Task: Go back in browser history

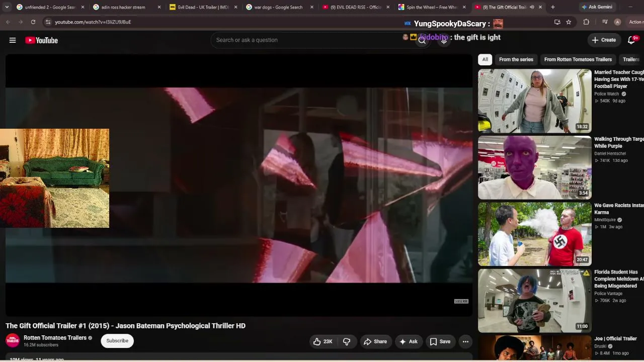Action: click(8, 22)
